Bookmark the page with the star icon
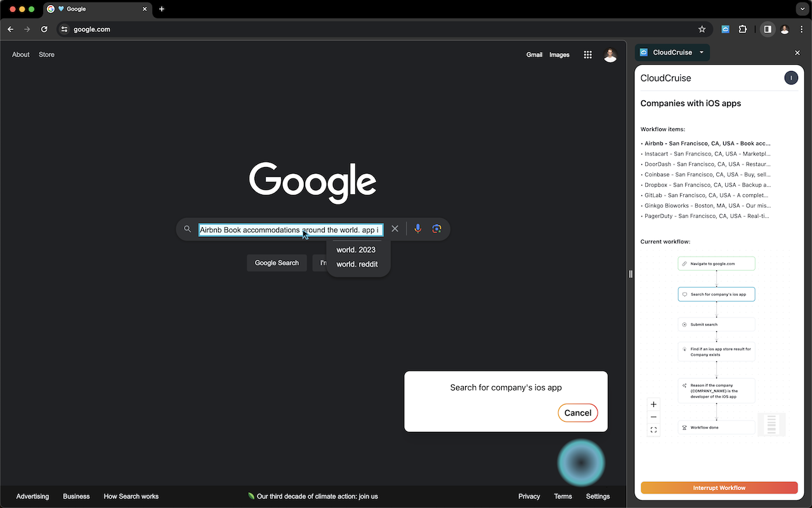The width and height of the screenshot is (812, 508). [702, 29]
